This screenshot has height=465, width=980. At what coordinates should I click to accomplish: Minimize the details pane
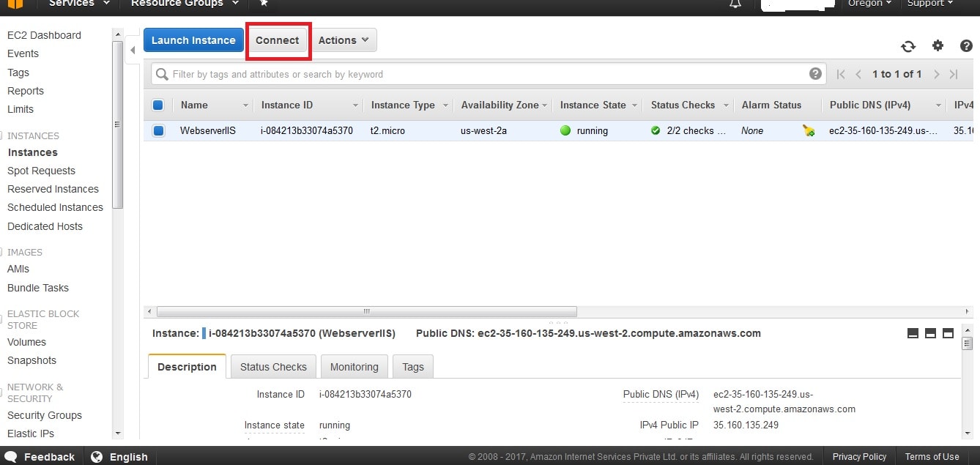point(913,333)
